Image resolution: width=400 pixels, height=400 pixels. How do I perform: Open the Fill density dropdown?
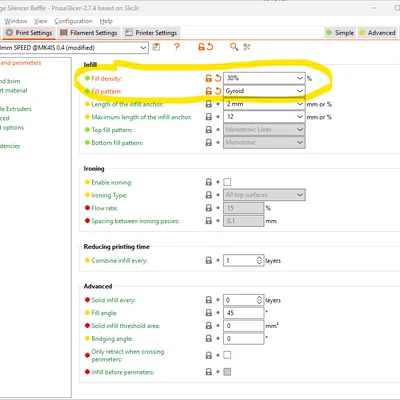[264, 78]
